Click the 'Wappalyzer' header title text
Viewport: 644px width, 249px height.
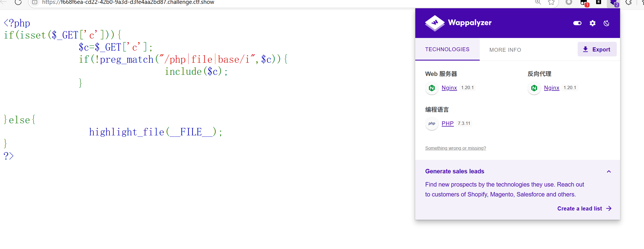(470, 23)
